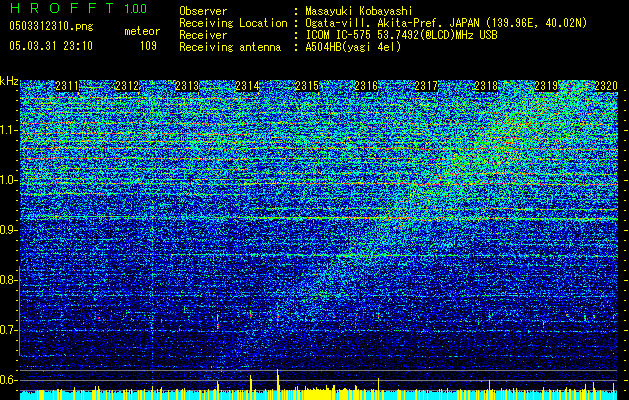Click the tallest yellow amplitude spike near 2315

click(x=278, y=384)
